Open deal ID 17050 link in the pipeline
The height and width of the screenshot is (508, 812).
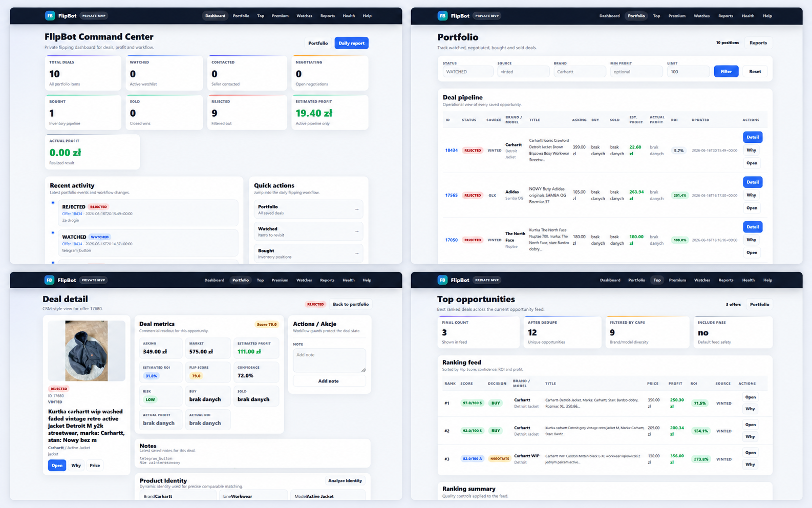point(452,240)
